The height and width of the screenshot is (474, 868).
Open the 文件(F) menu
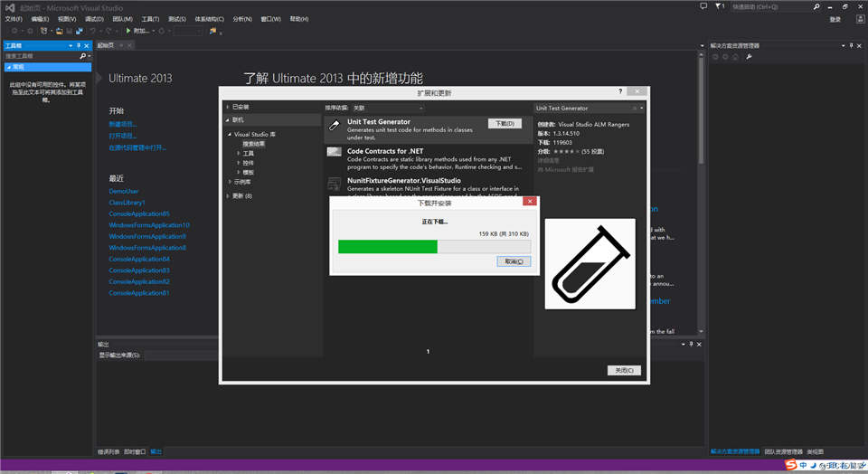coord(14,19)
